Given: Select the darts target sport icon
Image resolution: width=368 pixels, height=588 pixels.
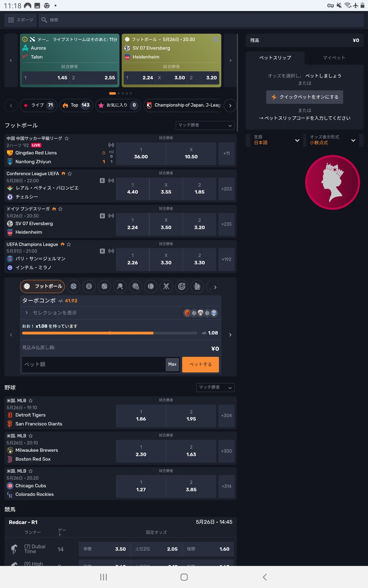Looking at the screenshot, I should pyautogui.click(x=182, y=286).
